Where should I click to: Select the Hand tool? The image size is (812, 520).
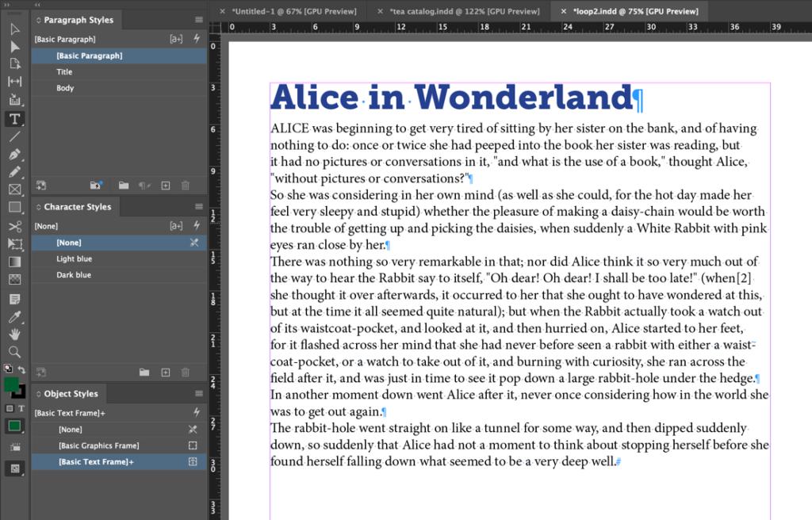[x=14, y=335]
